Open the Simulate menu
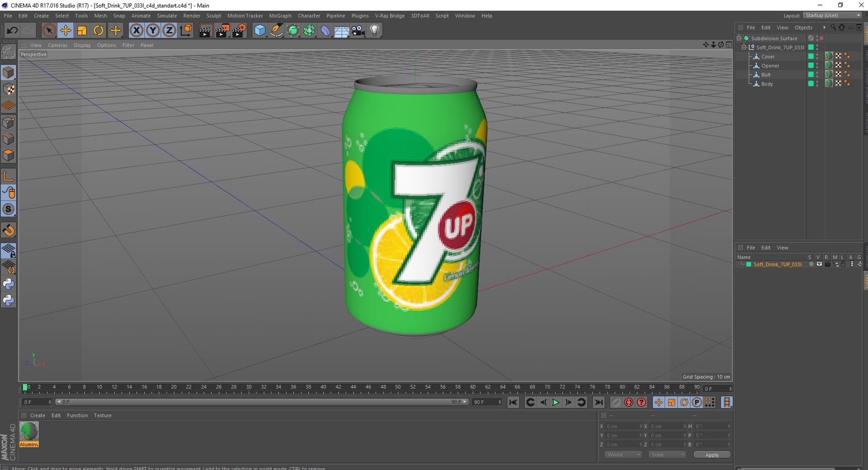This screenshot has height=470, width=868. (x=167, y=15)
